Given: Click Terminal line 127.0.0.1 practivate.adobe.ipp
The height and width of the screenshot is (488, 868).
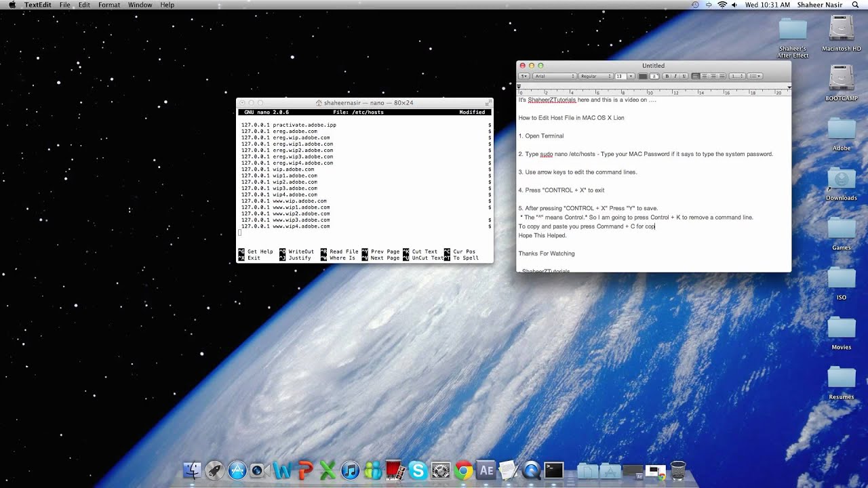Looking at the screenshot, I should (x=289, y=125).
